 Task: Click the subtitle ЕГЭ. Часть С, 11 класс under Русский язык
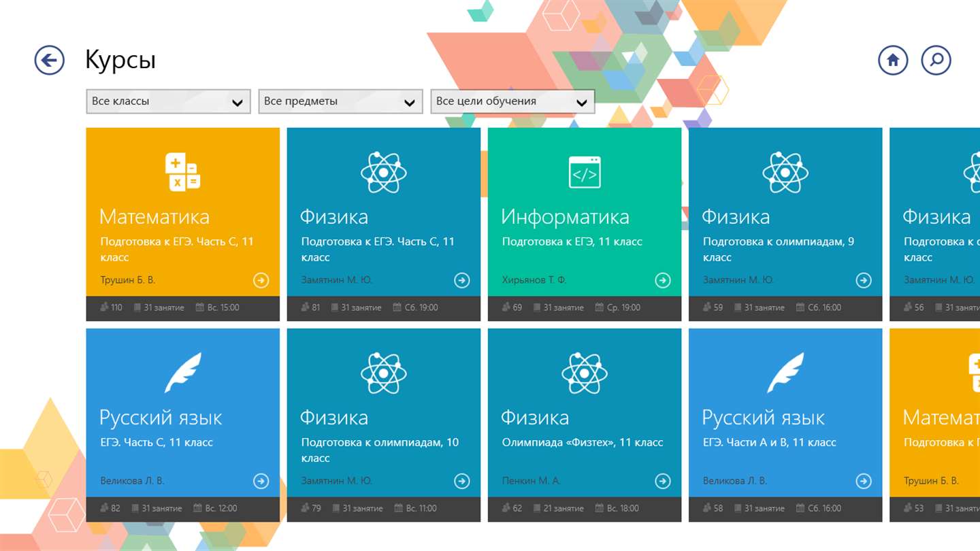(157, 442)
